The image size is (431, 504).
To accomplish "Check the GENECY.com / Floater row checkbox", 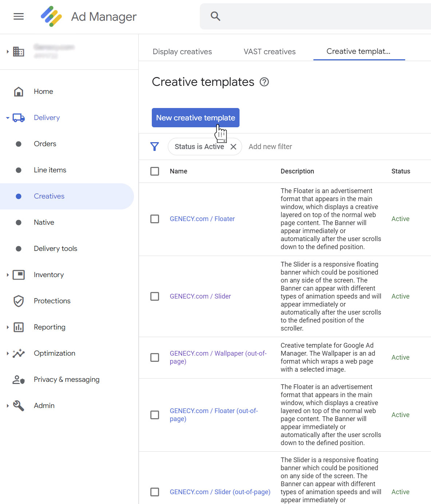I will pyautogui.click(x=155, y=219).
